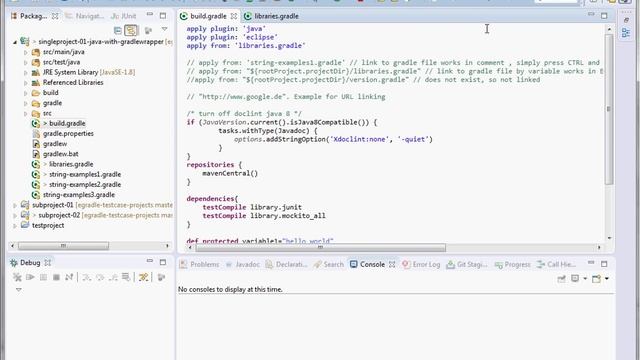
Task: Switch to the JUnit tab
Action: point(124,16)
